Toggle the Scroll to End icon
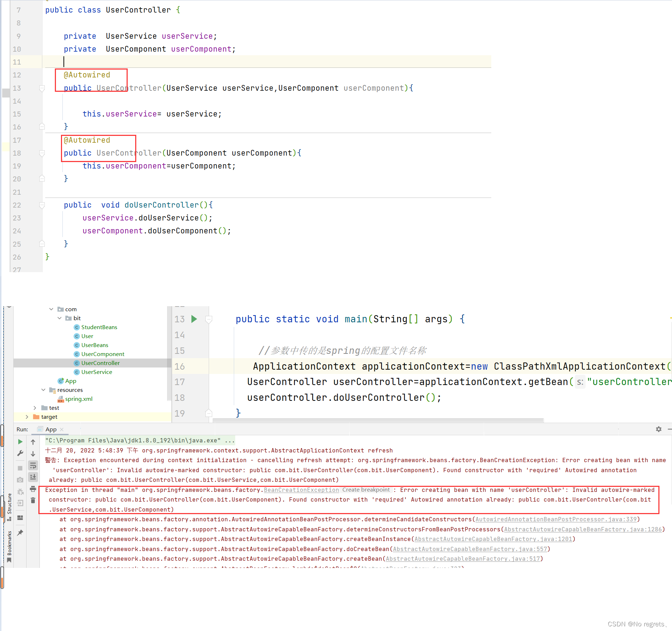This screenshot has height=631, width=672. coord(33,477)
